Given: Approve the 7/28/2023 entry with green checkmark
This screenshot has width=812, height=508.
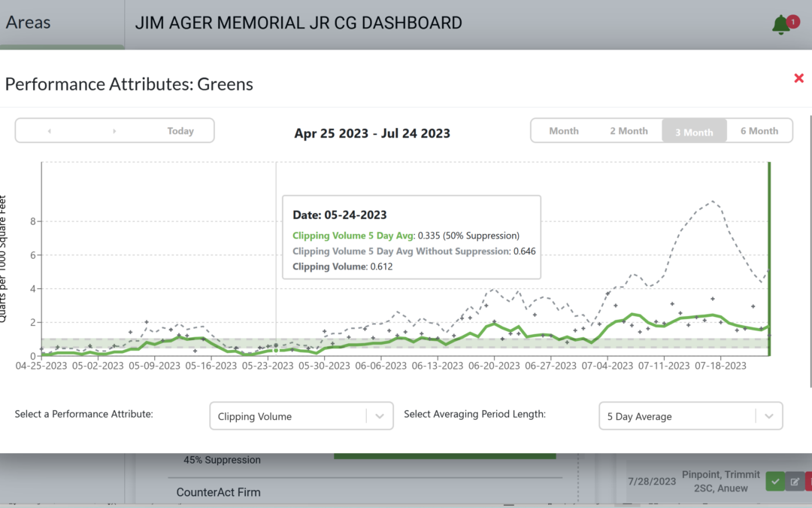Looking at the screenshot, I should 775,482.
